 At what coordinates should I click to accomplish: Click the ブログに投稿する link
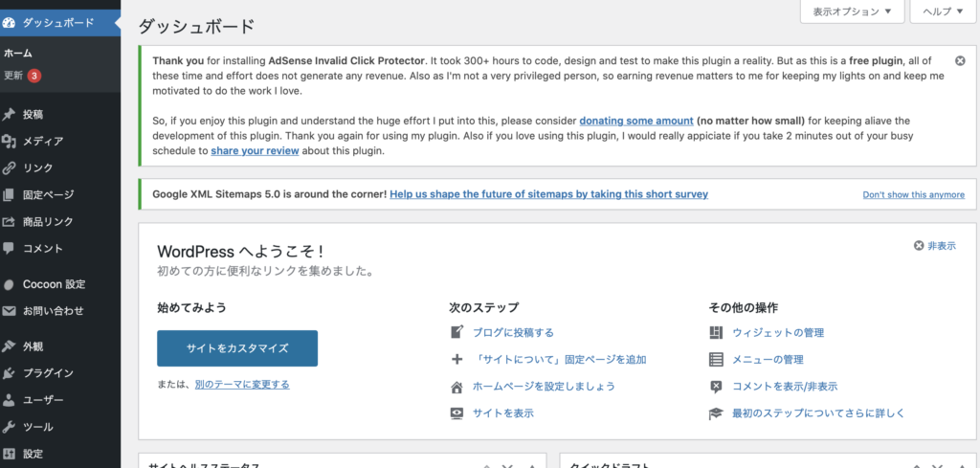tap(513, 332)
